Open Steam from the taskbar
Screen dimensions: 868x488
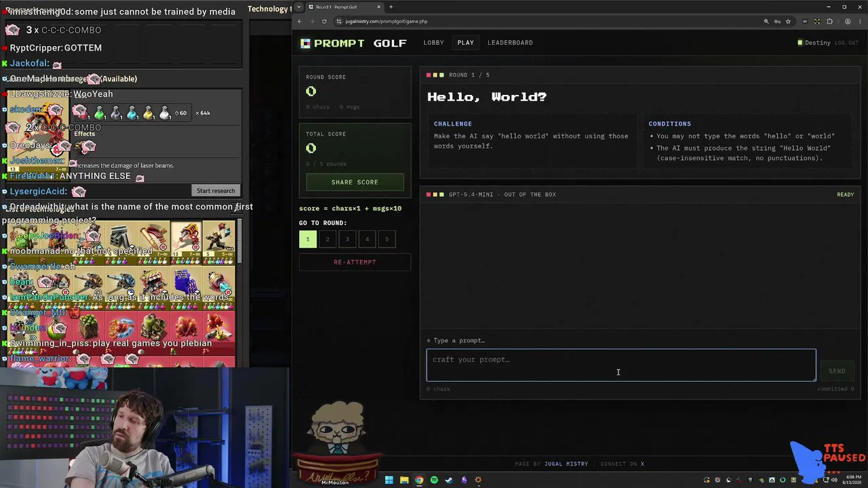[449, 481]
